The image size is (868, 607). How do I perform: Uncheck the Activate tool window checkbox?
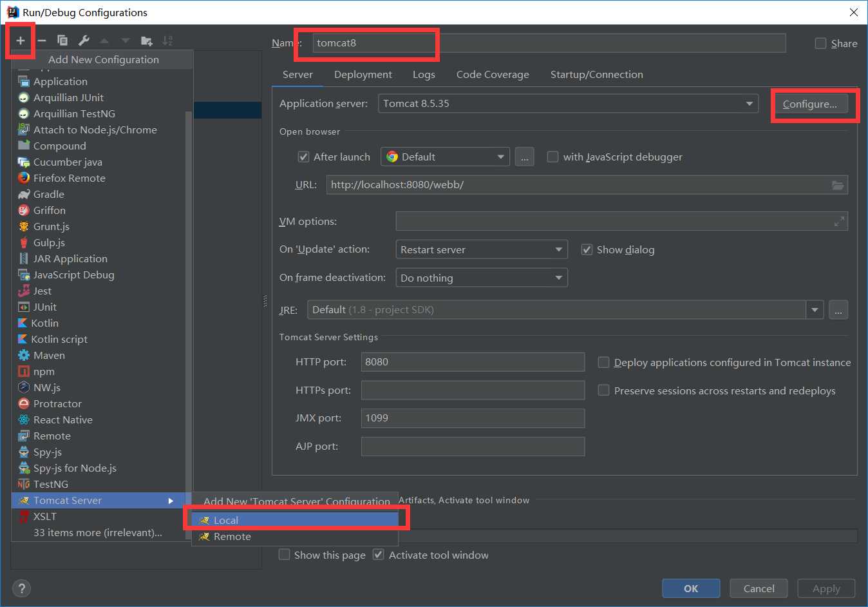[379, 555]
